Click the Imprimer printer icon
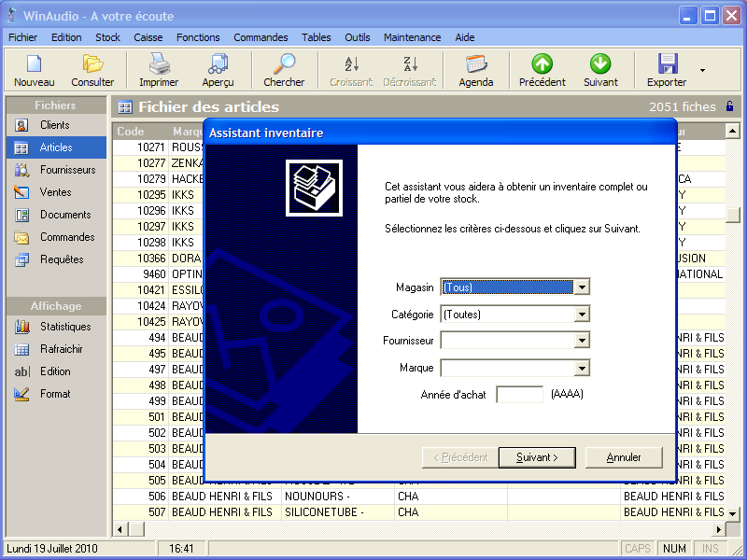Viewport: 747px width, 560px height. (x=159, y=64)
